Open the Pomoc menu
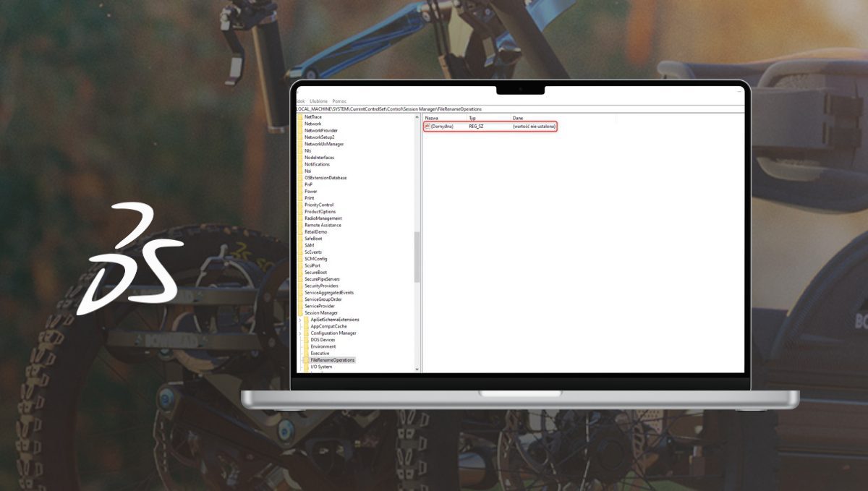The height and width of the screenshot is (491, 868). 339,101
